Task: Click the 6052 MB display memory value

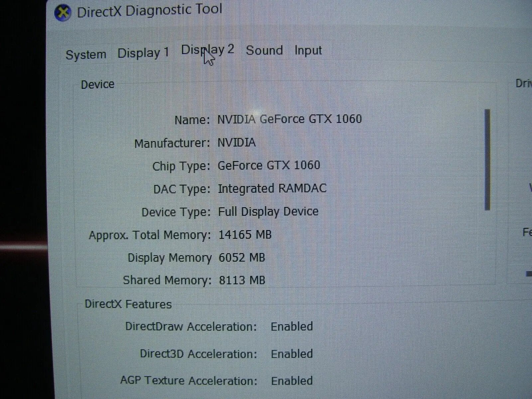Action: [242, 257]
